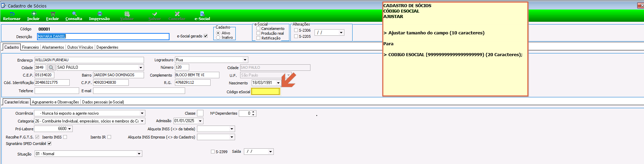Screen dimensions: 644x164
Task: Click the Impressão printer icon
Action: (100, 14)
